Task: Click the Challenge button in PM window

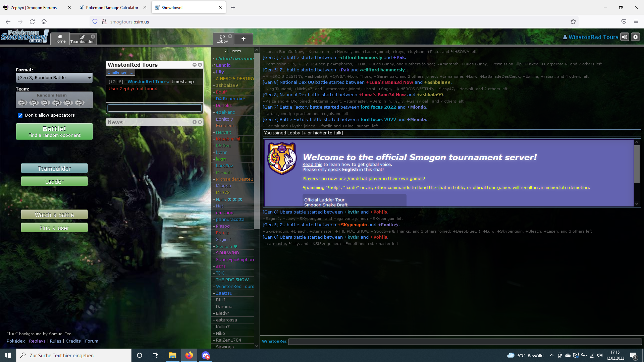Action: click(117, 72)
